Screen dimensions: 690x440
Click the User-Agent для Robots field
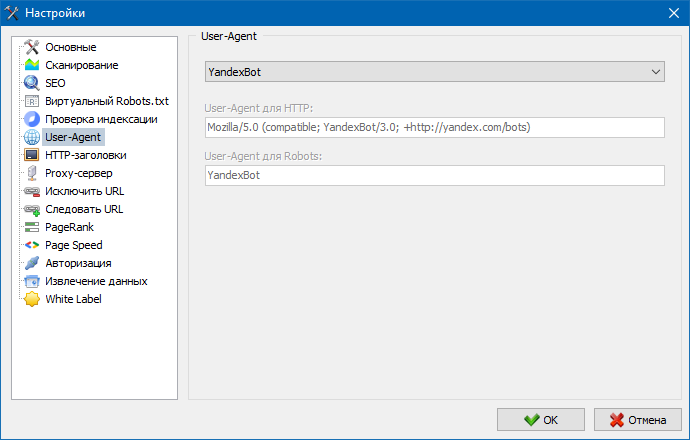click(x=435, y=176)
